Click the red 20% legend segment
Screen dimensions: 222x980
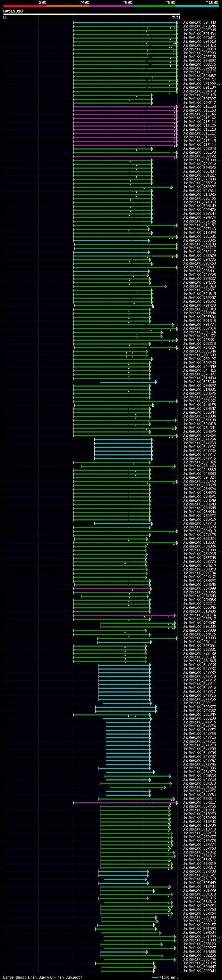25,6
